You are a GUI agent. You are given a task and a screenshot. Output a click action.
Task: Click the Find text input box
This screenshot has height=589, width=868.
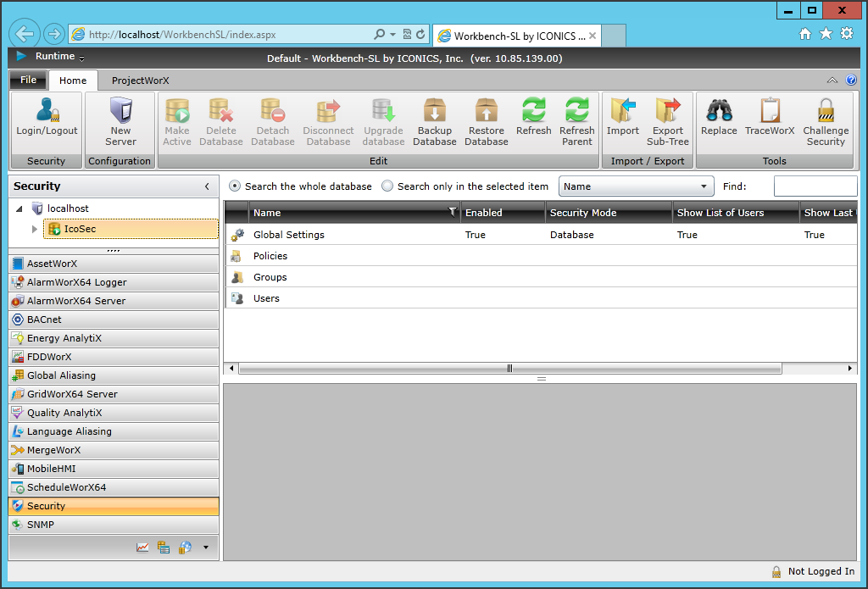[x=815, y=186]
